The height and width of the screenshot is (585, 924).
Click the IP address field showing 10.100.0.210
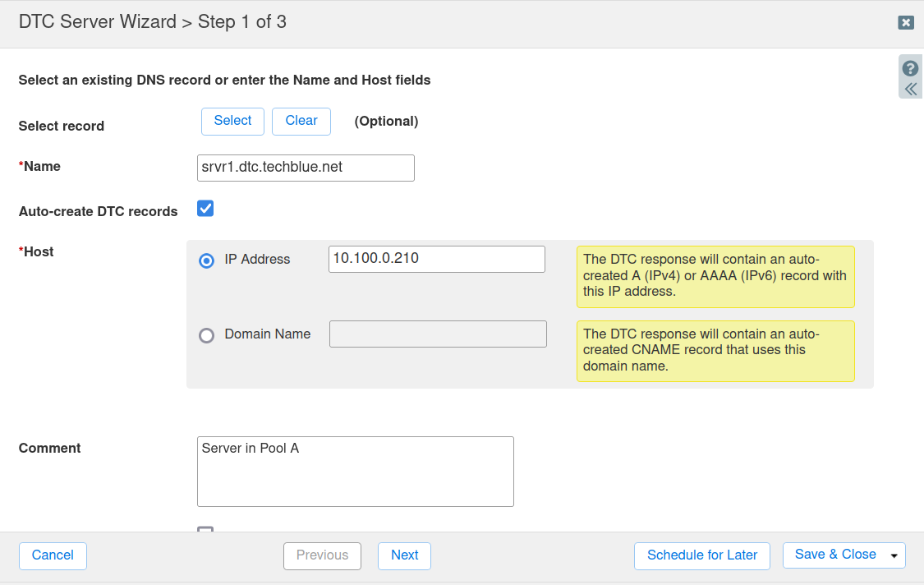tap(436, 259)
